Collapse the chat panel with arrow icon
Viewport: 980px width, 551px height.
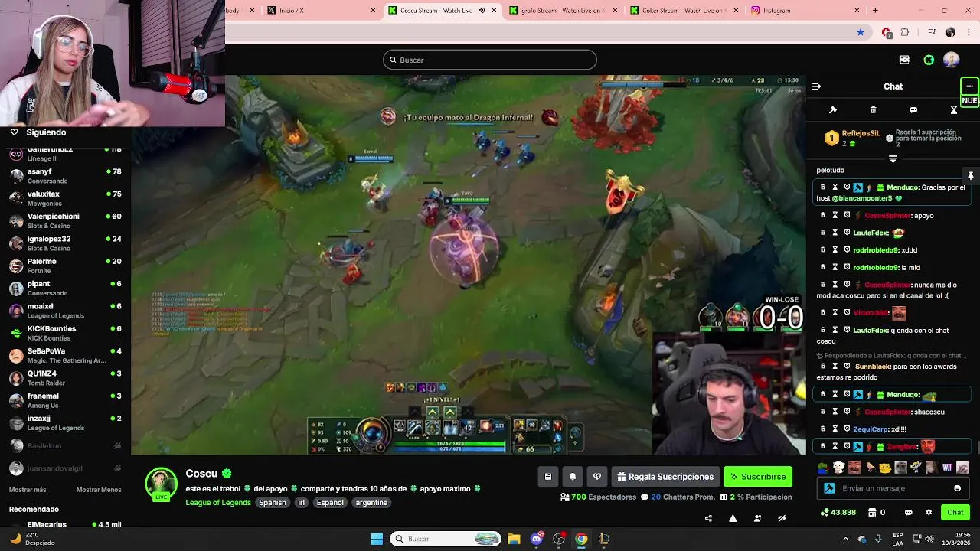816,86
